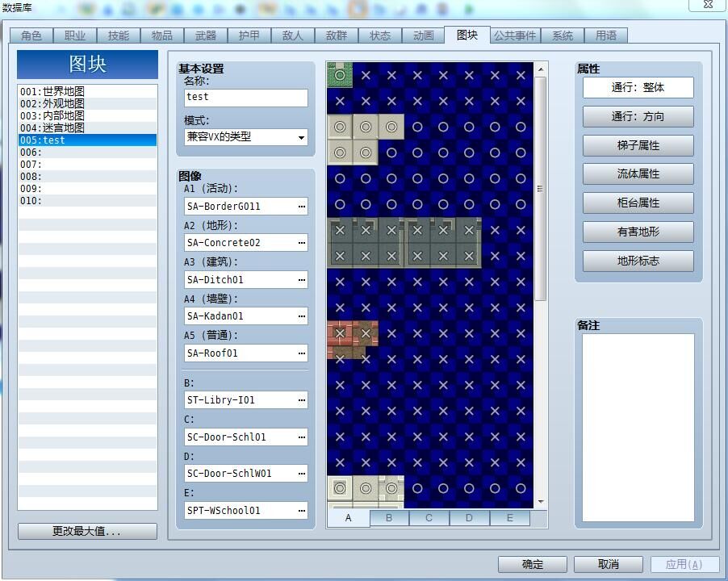Select tileset 002:外观地图
The image size is (728, 581).
[87, 103]
